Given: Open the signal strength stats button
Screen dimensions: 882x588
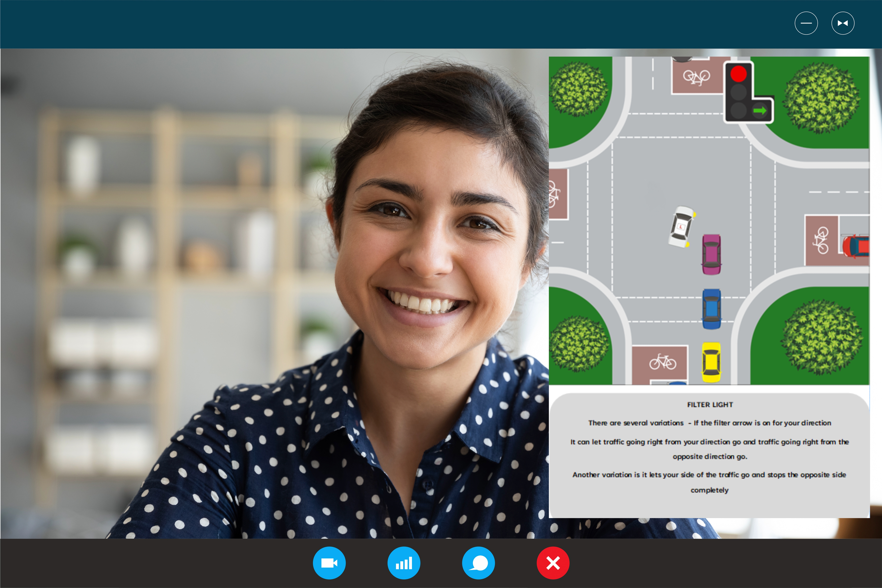Looking at the screenshot, I should 404,563.
